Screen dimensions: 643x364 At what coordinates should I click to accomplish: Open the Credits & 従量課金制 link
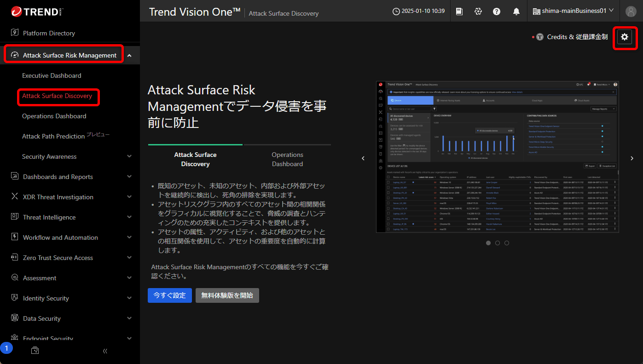pos(577,37)
